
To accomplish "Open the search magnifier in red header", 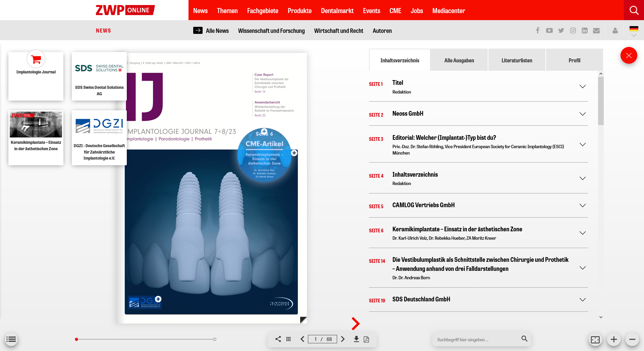I will [634, 10].
